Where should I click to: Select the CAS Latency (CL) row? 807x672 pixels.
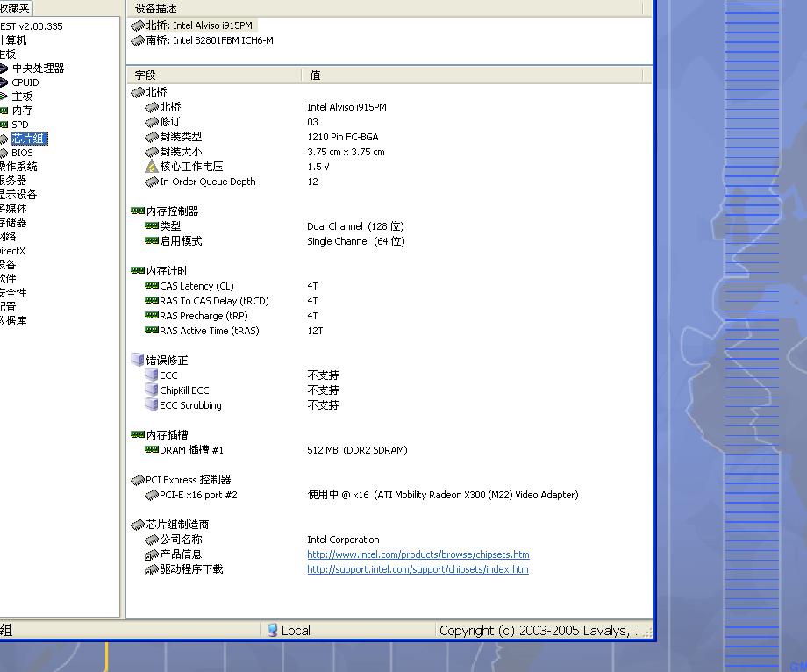196,286
